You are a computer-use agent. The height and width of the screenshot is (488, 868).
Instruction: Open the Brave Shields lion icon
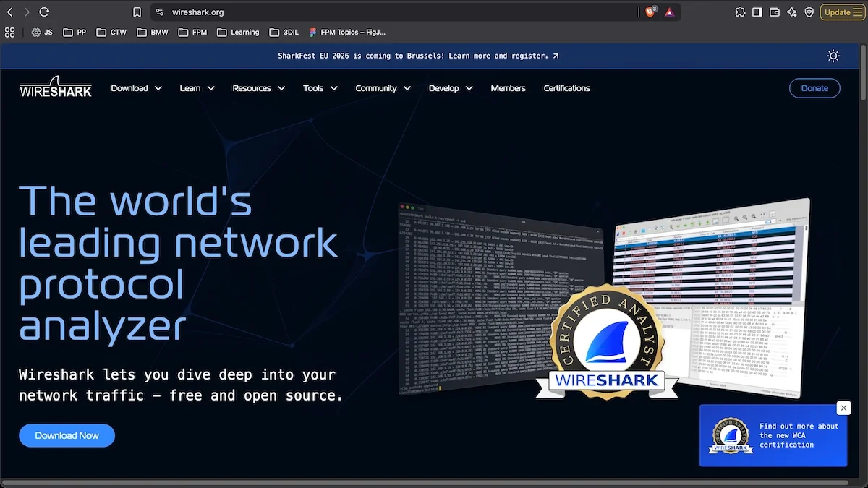[650, 12]
